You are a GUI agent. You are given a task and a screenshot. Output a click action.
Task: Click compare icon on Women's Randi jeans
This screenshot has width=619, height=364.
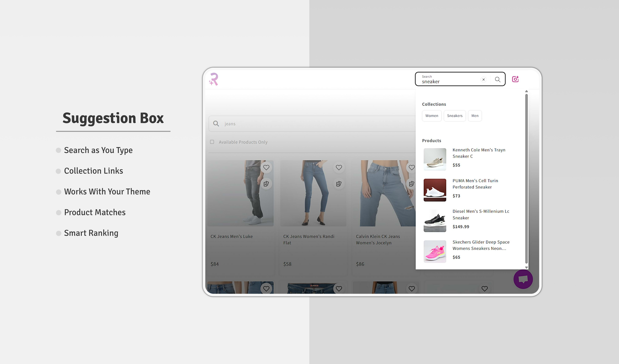(339, 184)
